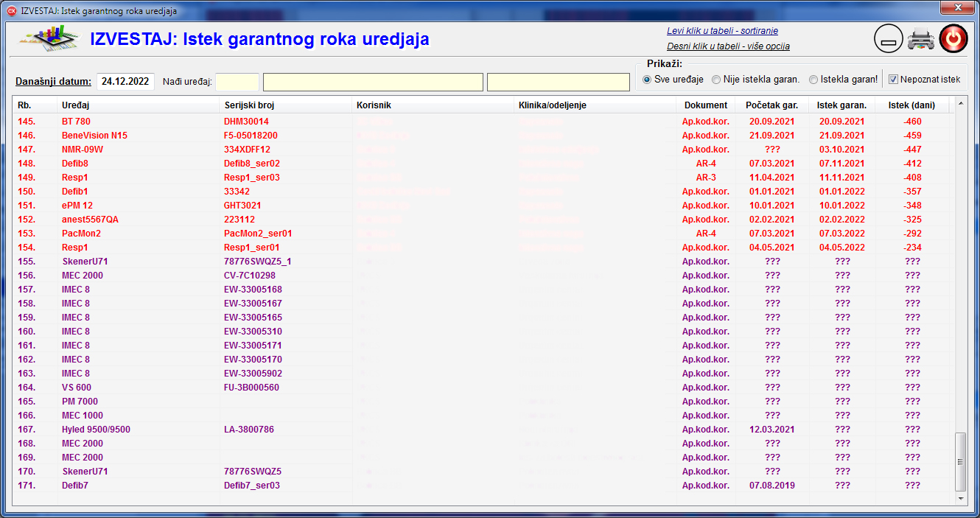Click serial 'LA-3800786' cell
The width and height of the screenshot is (980, 518).
249,430
